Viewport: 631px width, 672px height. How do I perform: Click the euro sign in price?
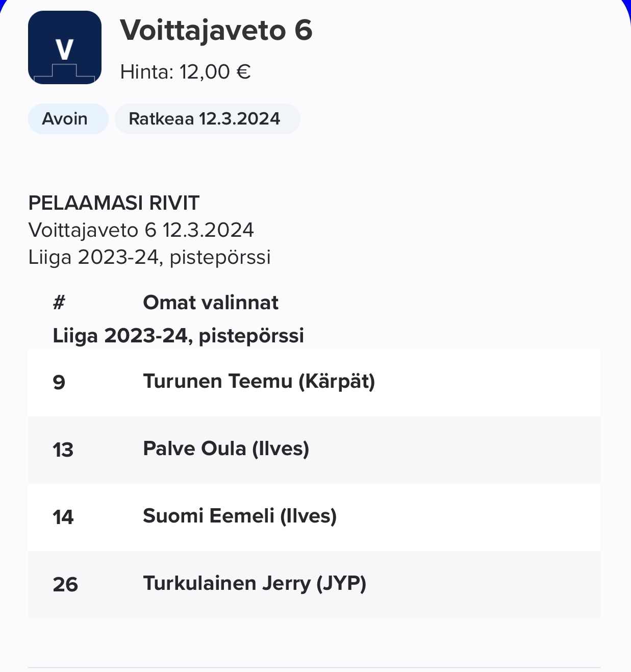pos(243,72)
